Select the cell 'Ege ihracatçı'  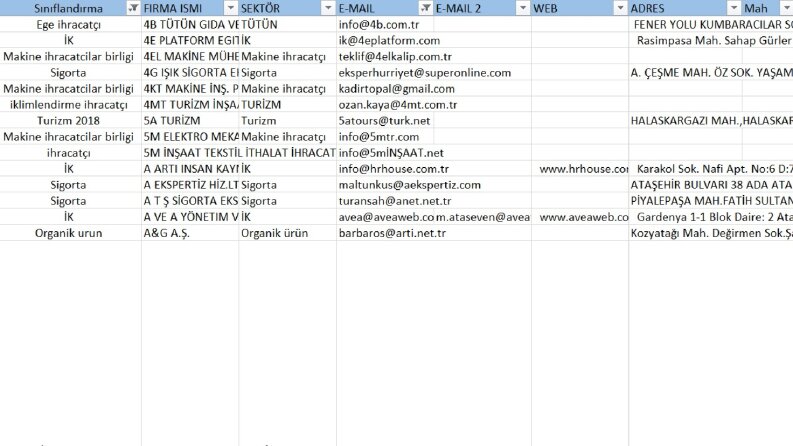pyautogui.click(x=69, y=24)
